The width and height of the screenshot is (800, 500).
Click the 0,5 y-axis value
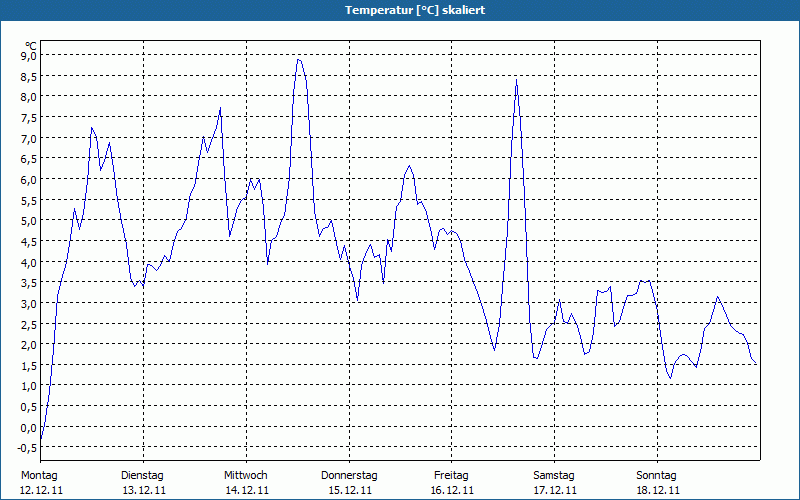(x=28, y=406)
